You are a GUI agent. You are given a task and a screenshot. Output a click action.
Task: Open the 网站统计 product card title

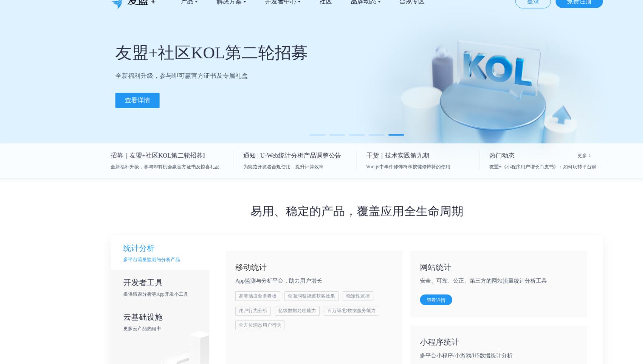point(435,267)
